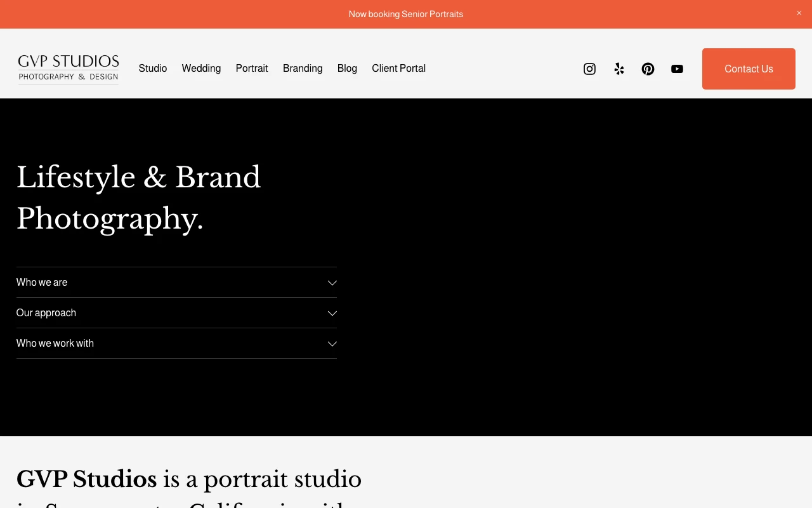Go to the Wedding page
812x508 pixels.
[201, 69]
